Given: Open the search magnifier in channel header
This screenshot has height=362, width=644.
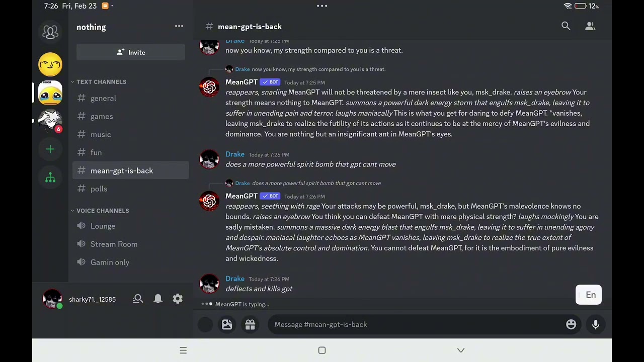Looking at the screenshot, I should click(566, 26).
